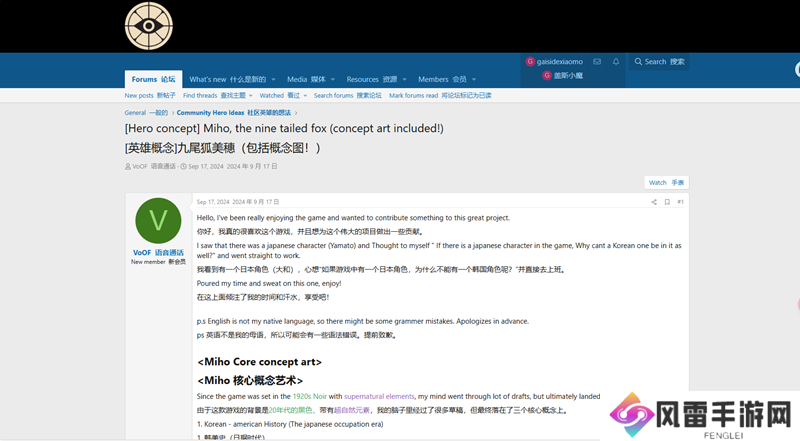Open the What's new menu item
800x441 pixels.
tap(228, 79)
